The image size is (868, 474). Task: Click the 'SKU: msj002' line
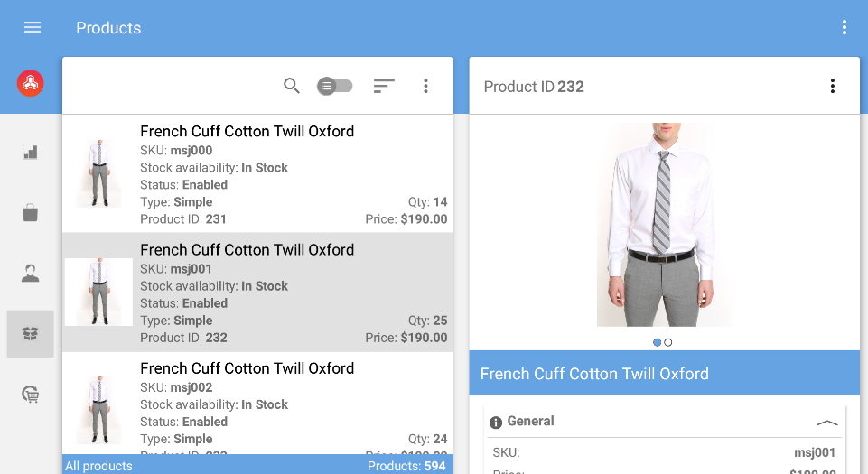point(176,387)
